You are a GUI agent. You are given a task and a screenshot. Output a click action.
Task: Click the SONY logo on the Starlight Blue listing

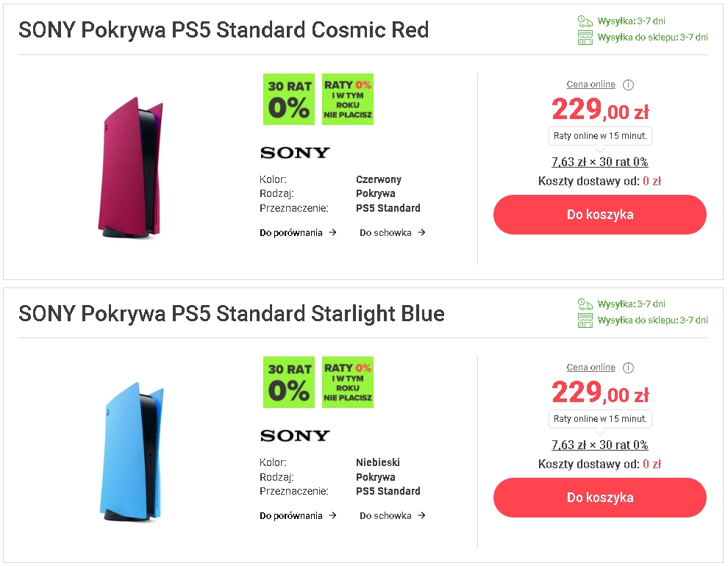click(294, 435)
